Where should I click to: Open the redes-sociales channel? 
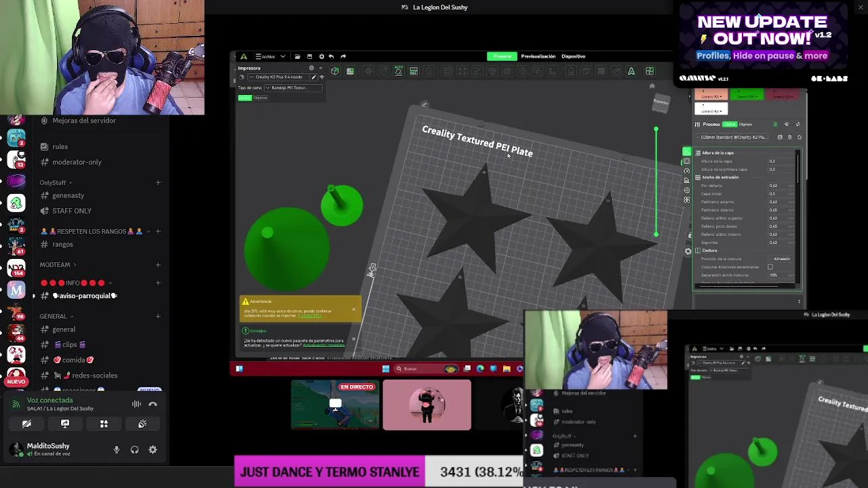pos(95,375)
